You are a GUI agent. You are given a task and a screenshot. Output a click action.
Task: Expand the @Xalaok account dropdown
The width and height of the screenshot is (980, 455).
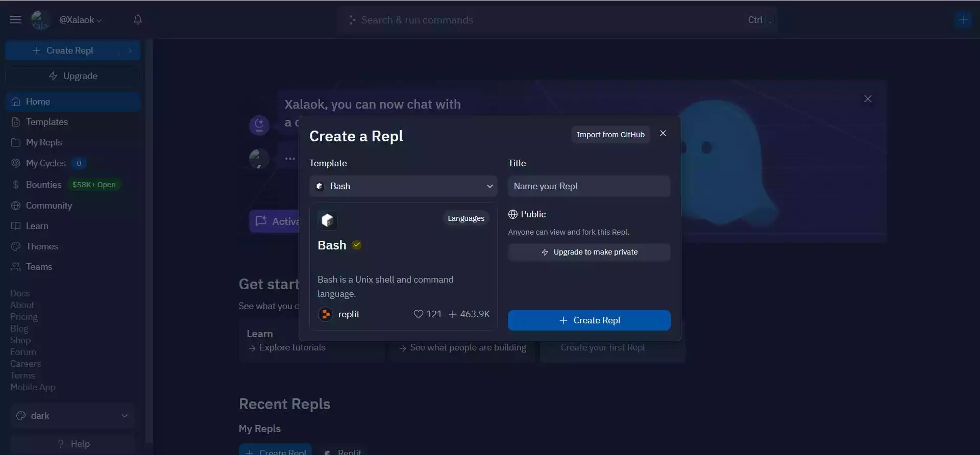pyautogui.click(x=81, y=20)
